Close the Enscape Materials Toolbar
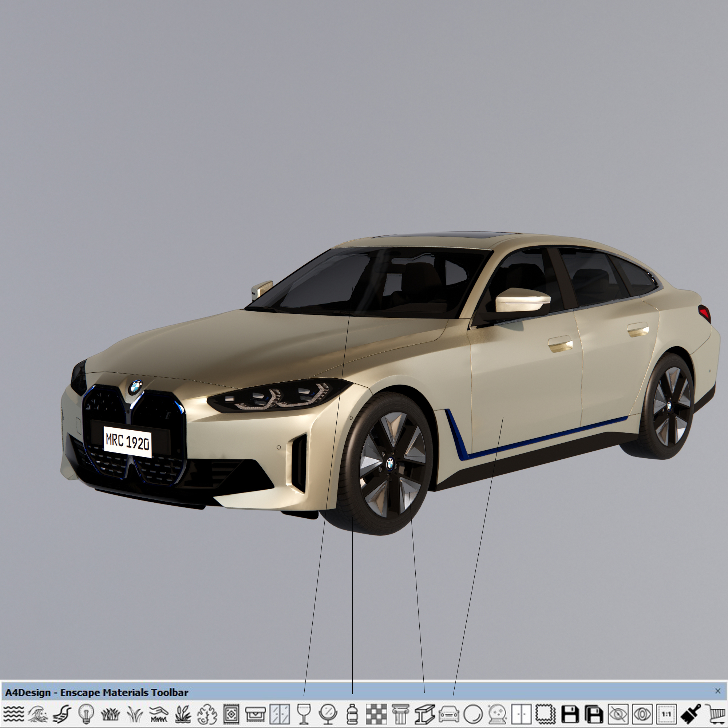728x728 pixels. click(717, 691)
